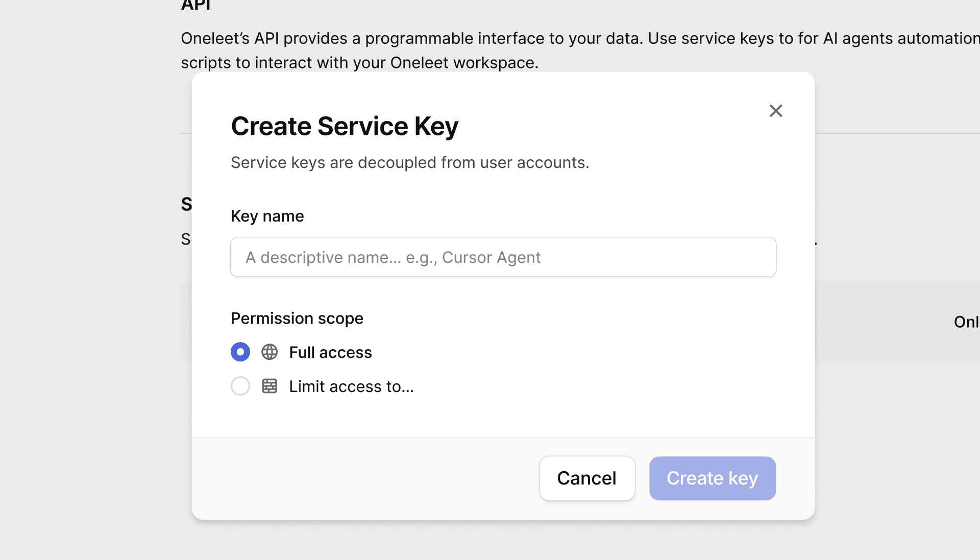Click inside the key name text field
Screen dimensions: 980x560
coord(503,257)
